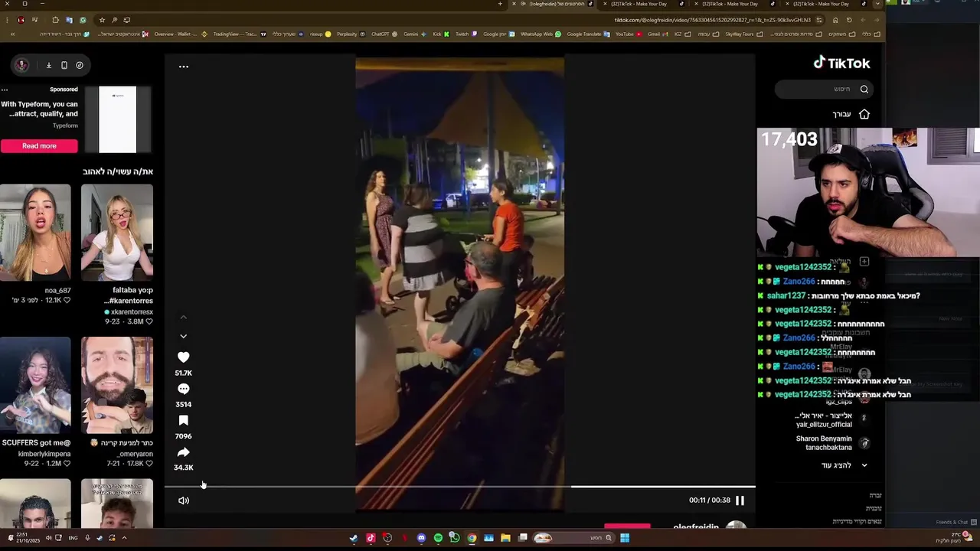Image resolution: width=980 pixels, height=551 pixels.
Task: Open Windows Start button in taskbar
Action: pos(625,538)
